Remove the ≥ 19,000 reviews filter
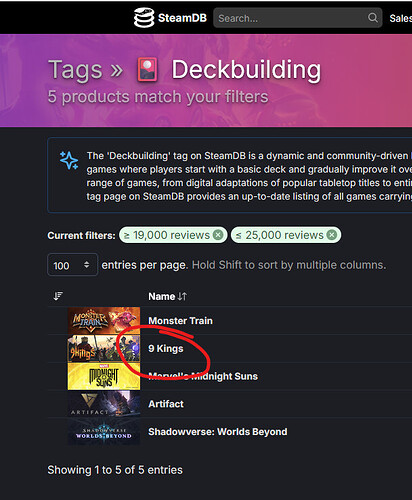Image resolution: width=412 pixels, height=500 pixels. coord(218,235)
